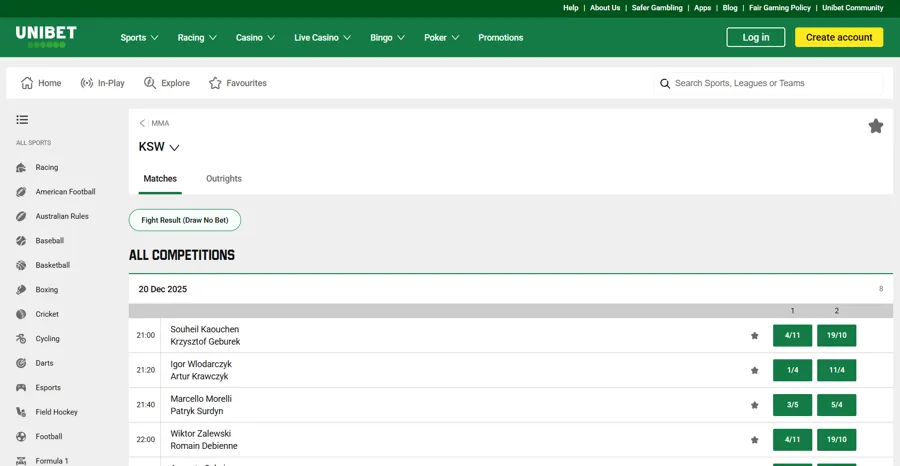Expand the Bingo dropdown menu
Image resolution: width=900 pixels, height=466 pixels.
point(387,37)
